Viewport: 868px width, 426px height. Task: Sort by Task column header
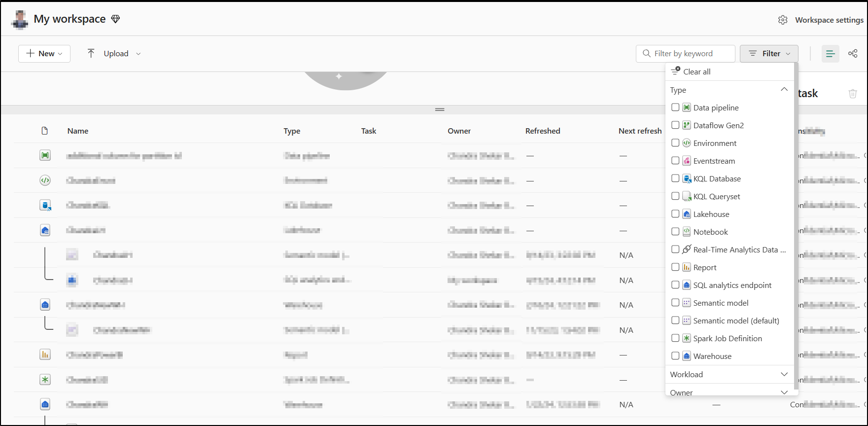[369, 131]
